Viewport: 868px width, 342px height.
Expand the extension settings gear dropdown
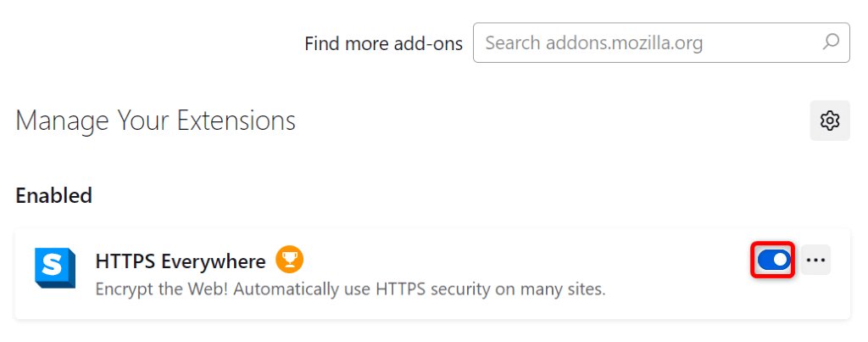[x=829, y=121]
